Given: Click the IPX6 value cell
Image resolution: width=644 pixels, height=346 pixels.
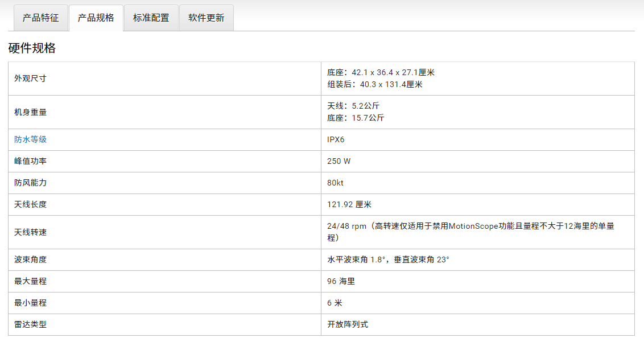Looking at the screenshot, I should click(336, 139).
